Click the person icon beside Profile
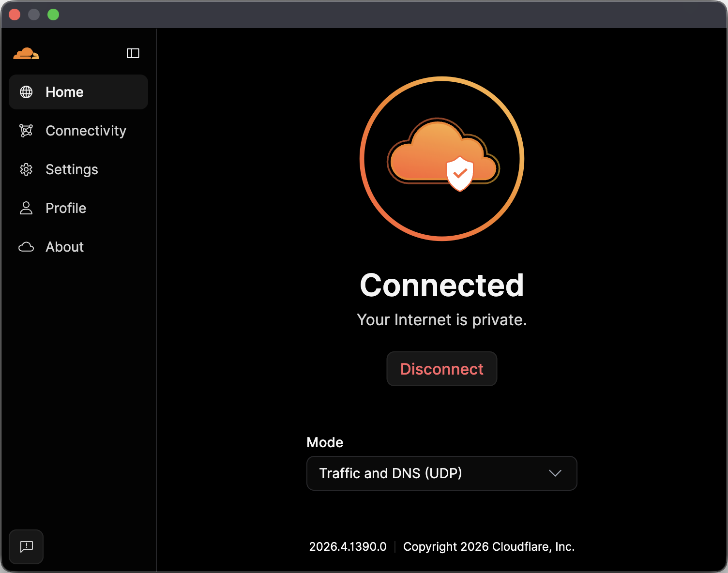728x573 pixels. 26,208
